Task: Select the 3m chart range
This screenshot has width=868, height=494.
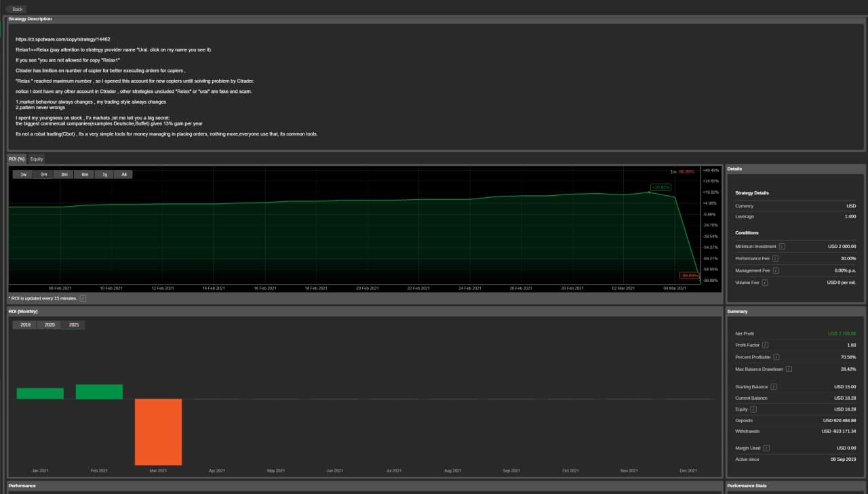Action: (x=64, y=174)
